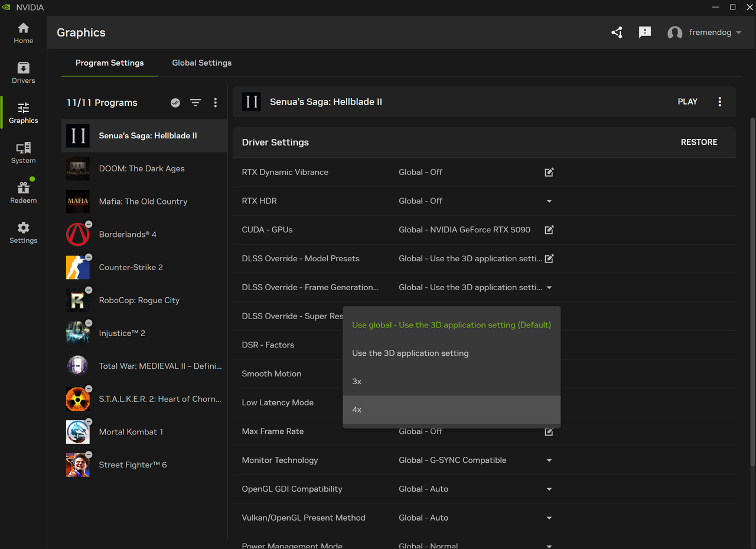Click Mafia: The Old Country icon
The height and width of the screenshot is (549, 756).
point(78,202)
